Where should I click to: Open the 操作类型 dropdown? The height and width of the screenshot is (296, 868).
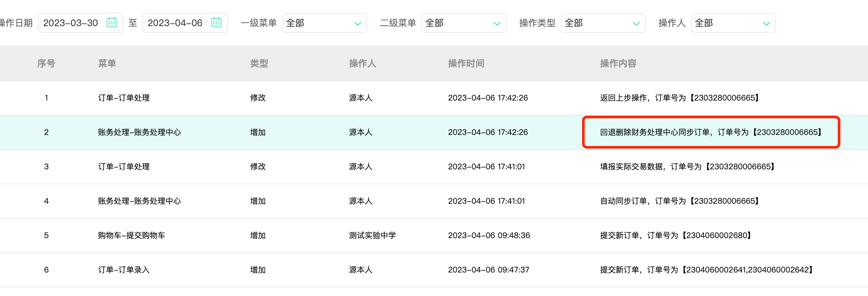(x=603, y=23)
